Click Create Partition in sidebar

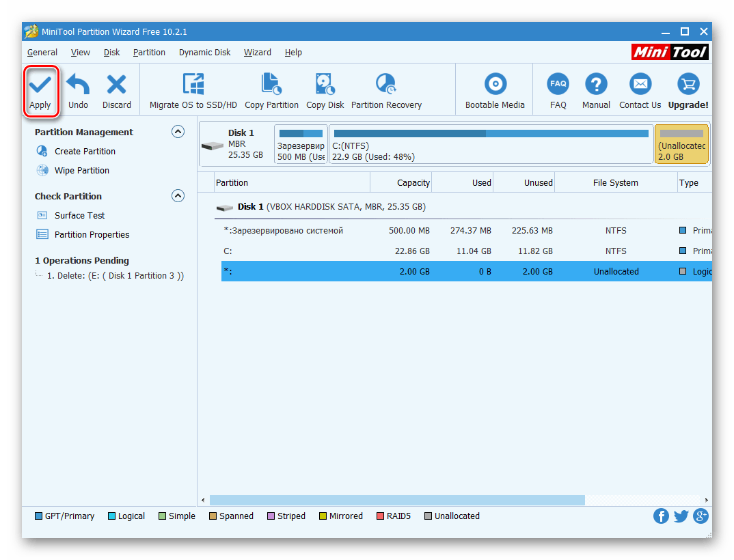coord(85,152)
